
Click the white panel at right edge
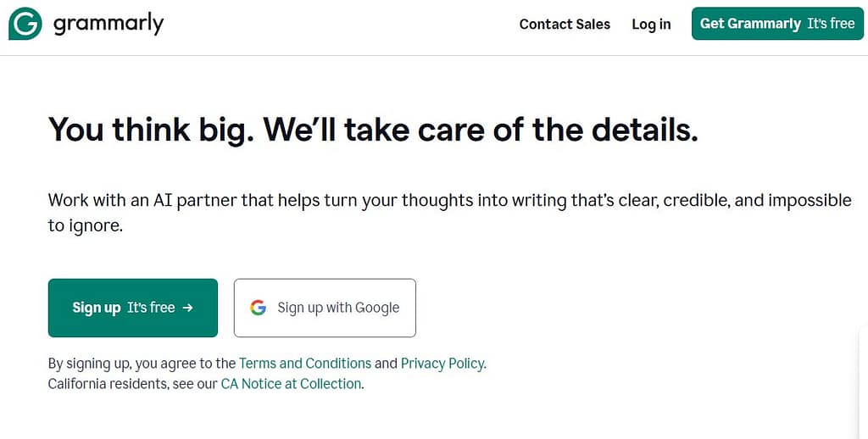tap(863, 381)
